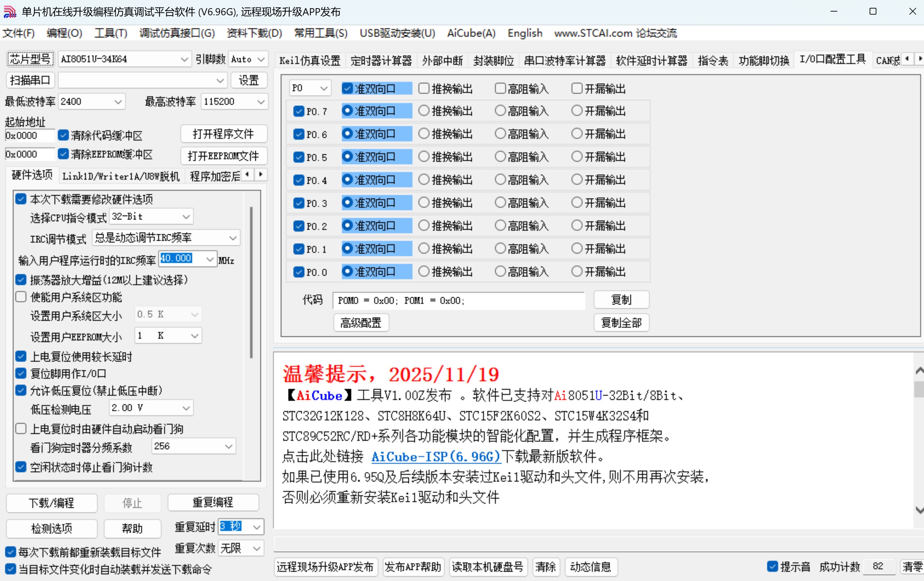Select 高阻输入 mode for P0.3
924x581 pixels.
(x=500, y=203)
